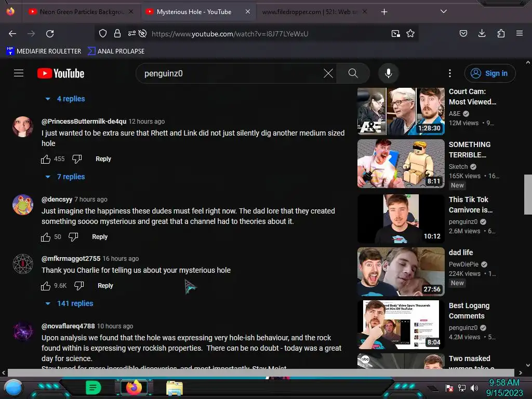Dislike the mfkrmaggot2755 comment

tap(79, 286)
